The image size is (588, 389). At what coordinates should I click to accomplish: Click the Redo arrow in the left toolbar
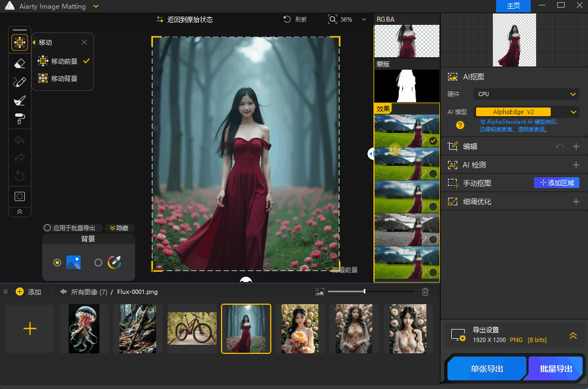click(x=19, y=157)
